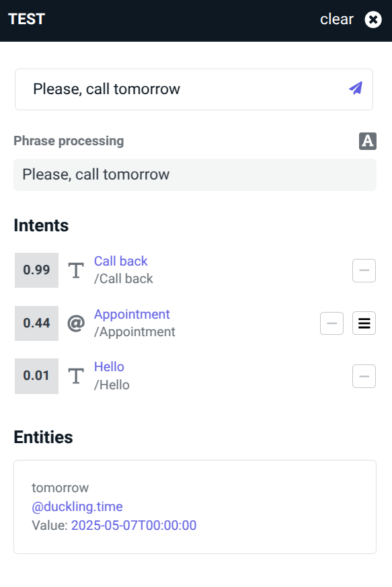Image resolution: width=392 pixels, height=587 pixels.
Task: Click the minus button for Hello intent
Action: [364, 376]
